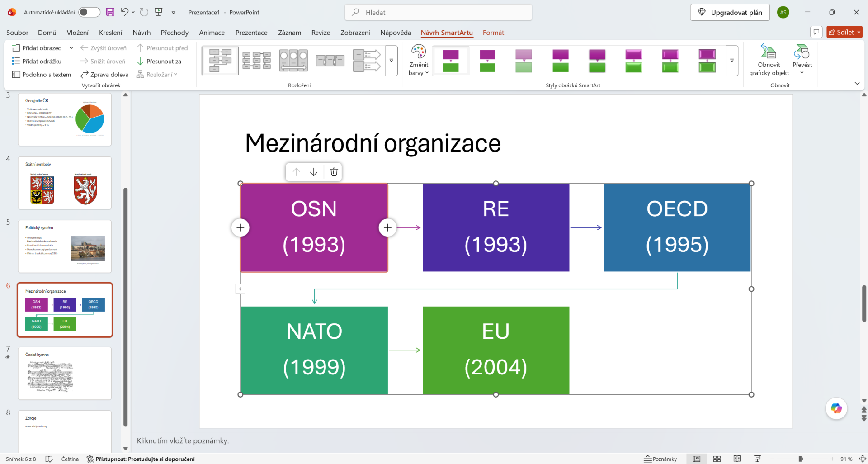The image size is (868, 464).
Task: Select the second SmartArt layout with grouped boxes
Action: point(257,60)
